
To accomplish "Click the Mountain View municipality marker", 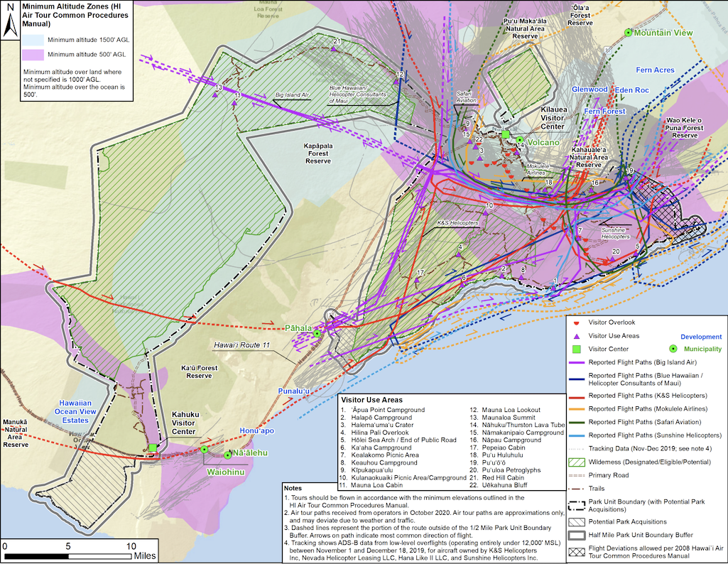I will [x=628, y=33].
